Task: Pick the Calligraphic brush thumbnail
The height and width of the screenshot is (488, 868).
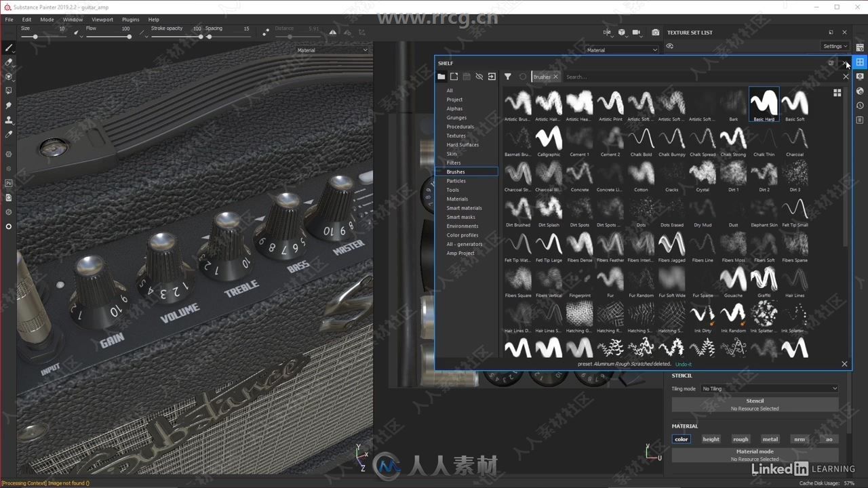Action: (x=549, y=140)
